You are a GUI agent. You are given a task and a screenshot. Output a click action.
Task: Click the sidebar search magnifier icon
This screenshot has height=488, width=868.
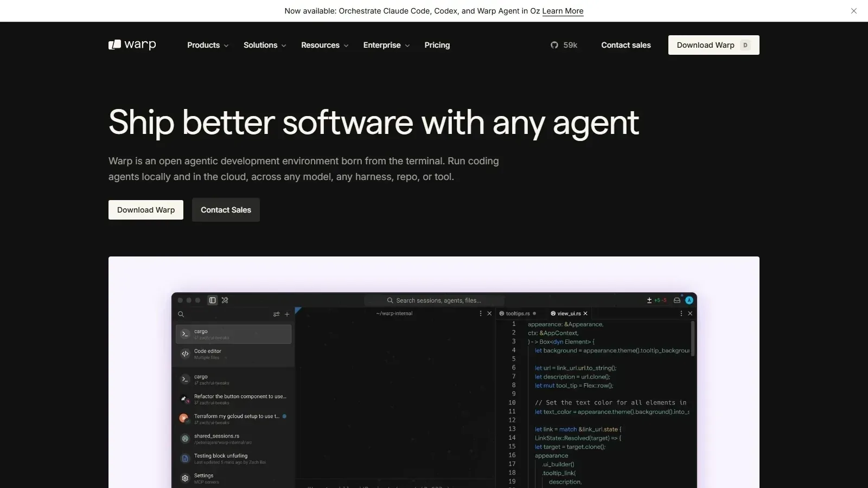[x=181, y=314]
